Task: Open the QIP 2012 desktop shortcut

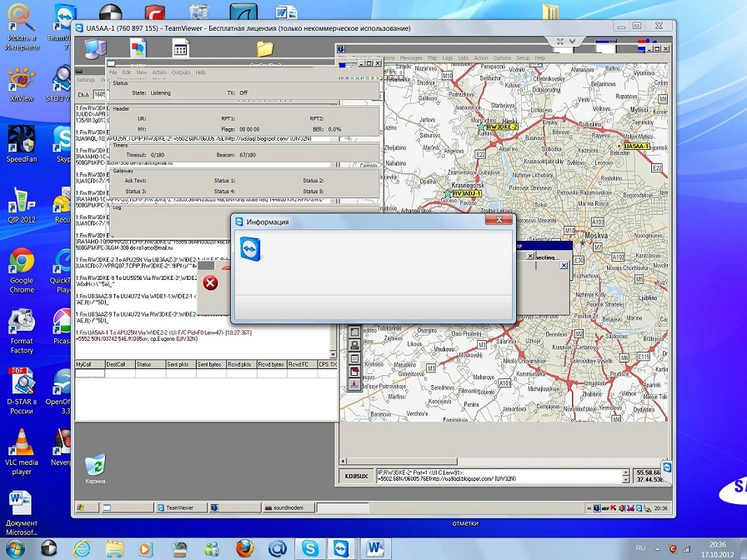Action: [22, 206]
